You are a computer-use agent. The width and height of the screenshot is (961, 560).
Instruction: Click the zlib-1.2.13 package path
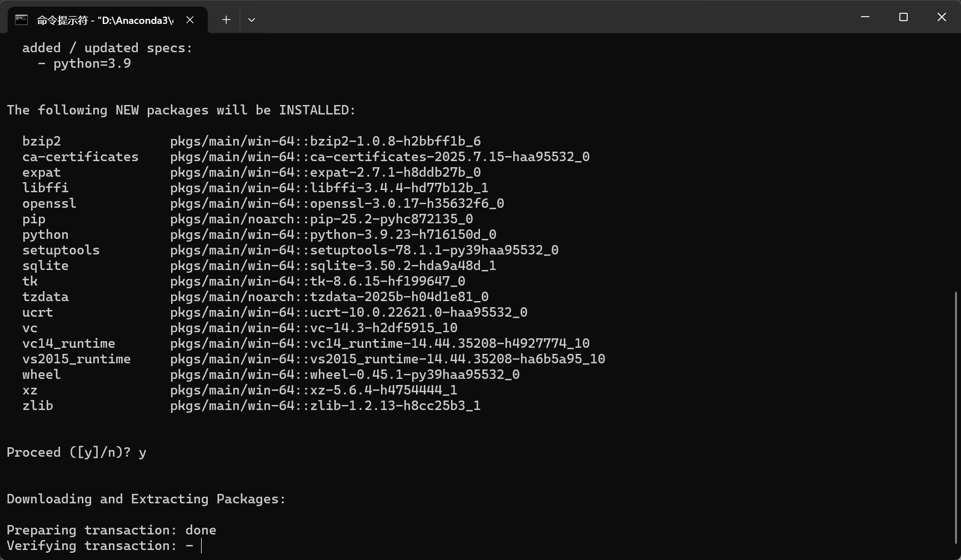(325, 406)
